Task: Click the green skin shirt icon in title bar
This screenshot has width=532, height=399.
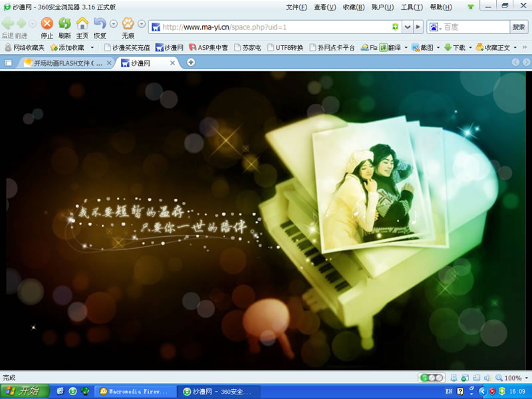Action: tap(470, 7)
